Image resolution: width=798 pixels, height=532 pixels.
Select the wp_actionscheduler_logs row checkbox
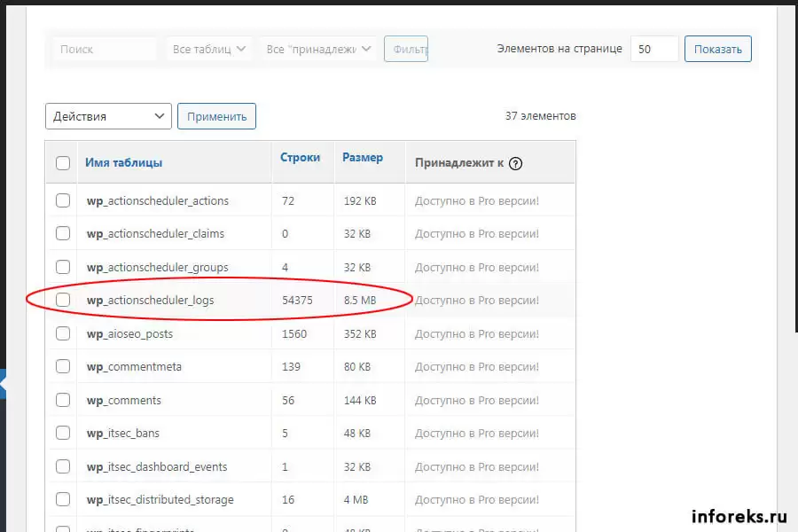click(x=63, y=301)
